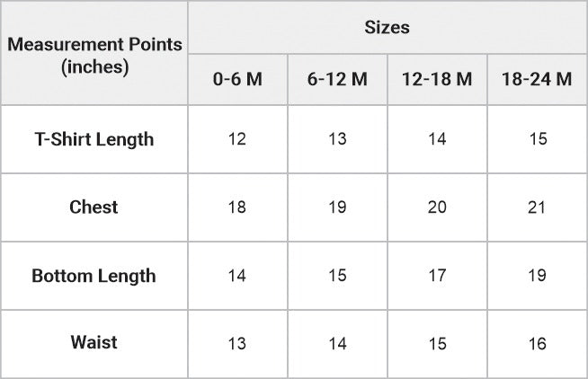588x379 pixels.
Task: Click the '0-6 M' size column header
Action: click(x=237, y=79)
